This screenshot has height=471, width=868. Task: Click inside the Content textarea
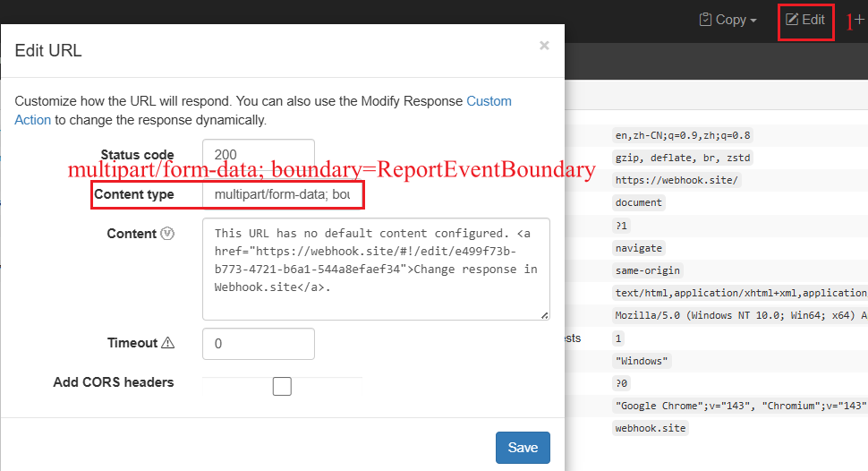tap(376, 269)
